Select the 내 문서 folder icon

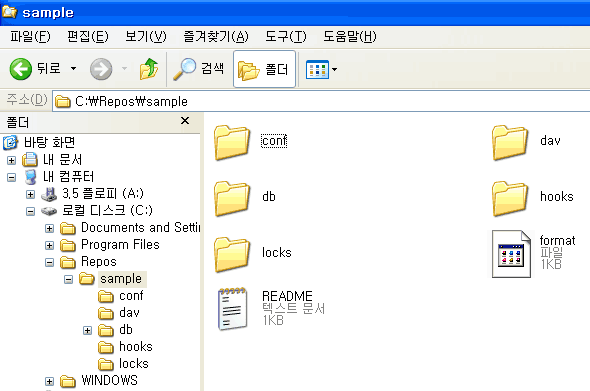click(30, 160)
